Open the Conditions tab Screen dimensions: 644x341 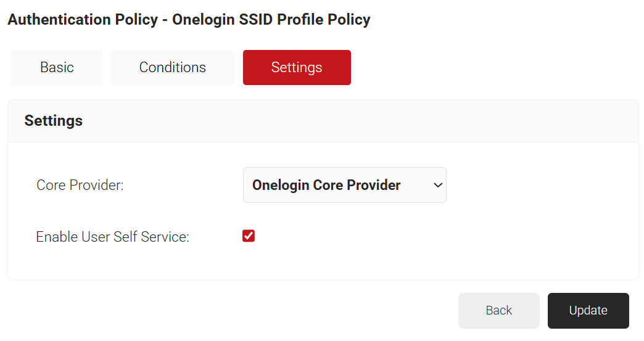coord(172,67)
